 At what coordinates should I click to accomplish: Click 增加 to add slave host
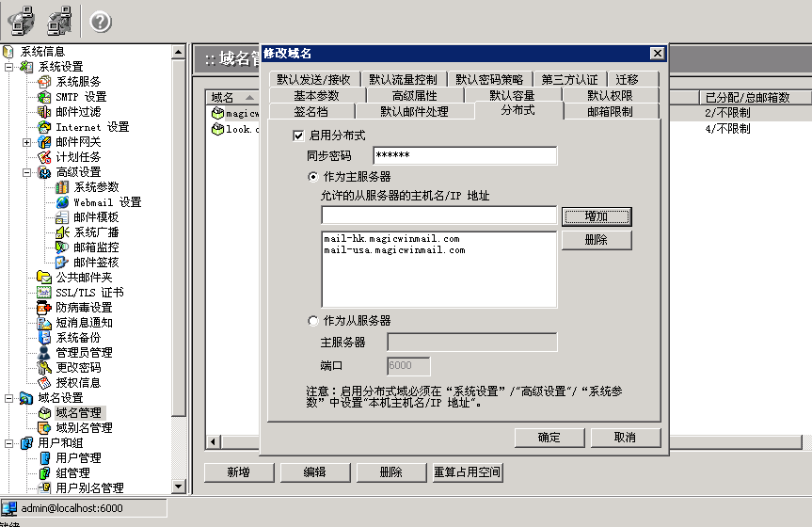pos(597,216)
